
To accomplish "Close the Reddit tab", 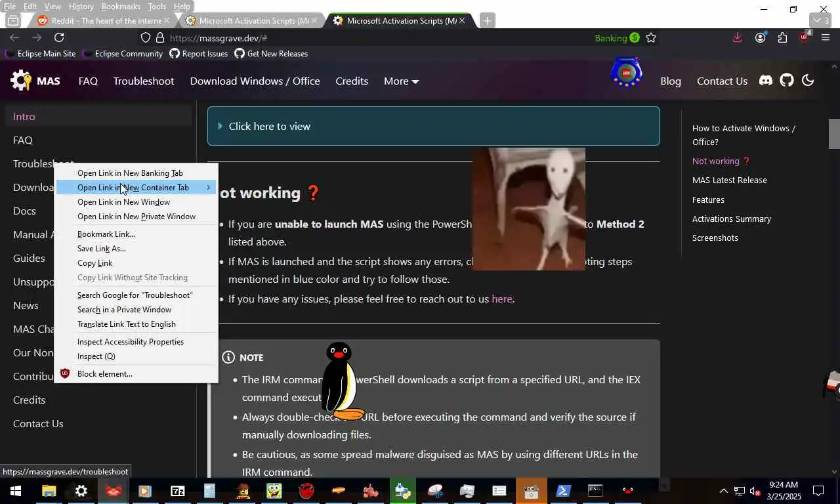I will 166,20.
